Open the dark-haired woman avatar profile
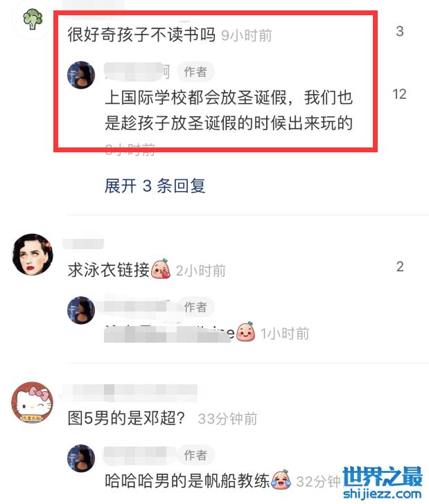This screenshot has width=429, height=504. click(33, 254)
